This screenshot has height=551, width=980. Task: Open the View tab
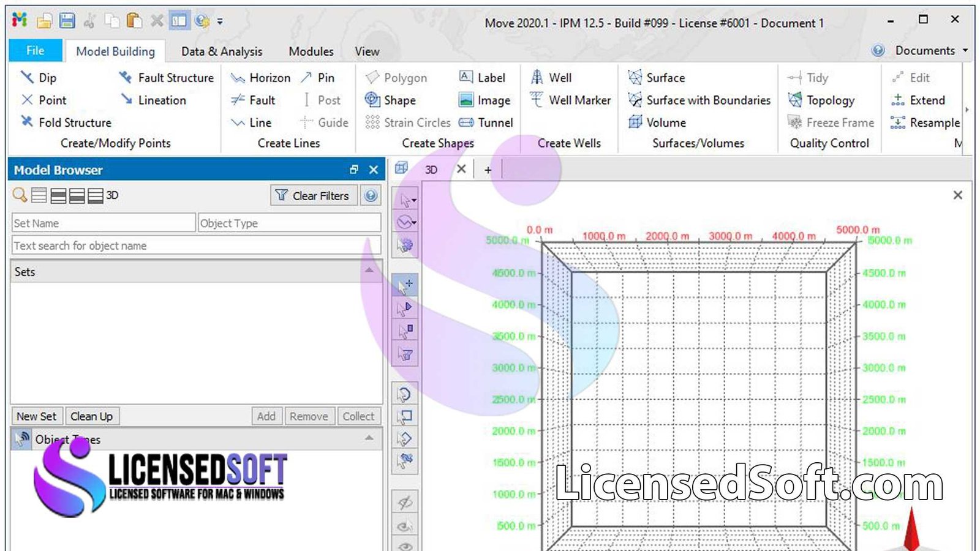pyautogui.click(x=367, y=51)
